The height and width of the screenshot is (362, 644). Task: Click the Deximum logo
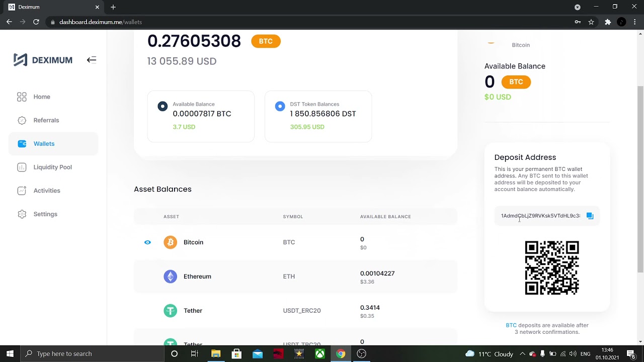point(43,60)
